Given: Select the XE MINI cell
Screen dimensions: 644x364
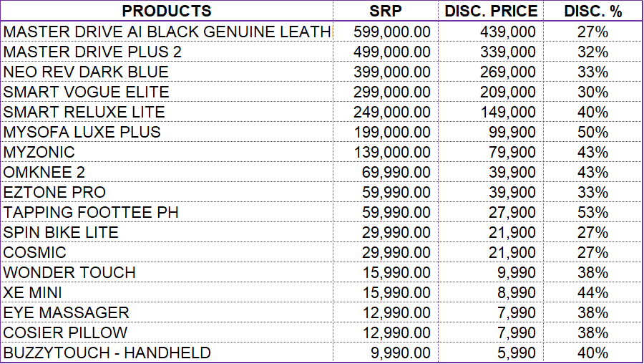Looking at the screenshot, I should pyautogui.click(x=167, y=293).
